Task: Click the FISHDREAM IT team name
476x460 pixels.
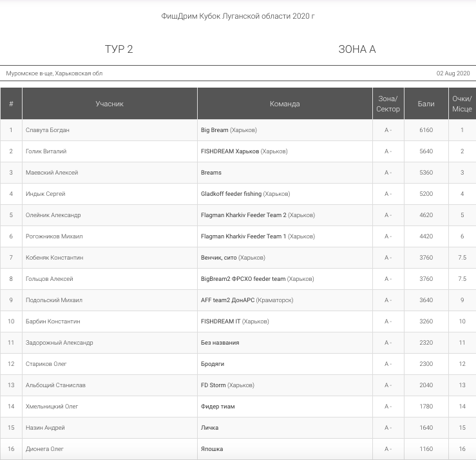Action: coord(220,321)
